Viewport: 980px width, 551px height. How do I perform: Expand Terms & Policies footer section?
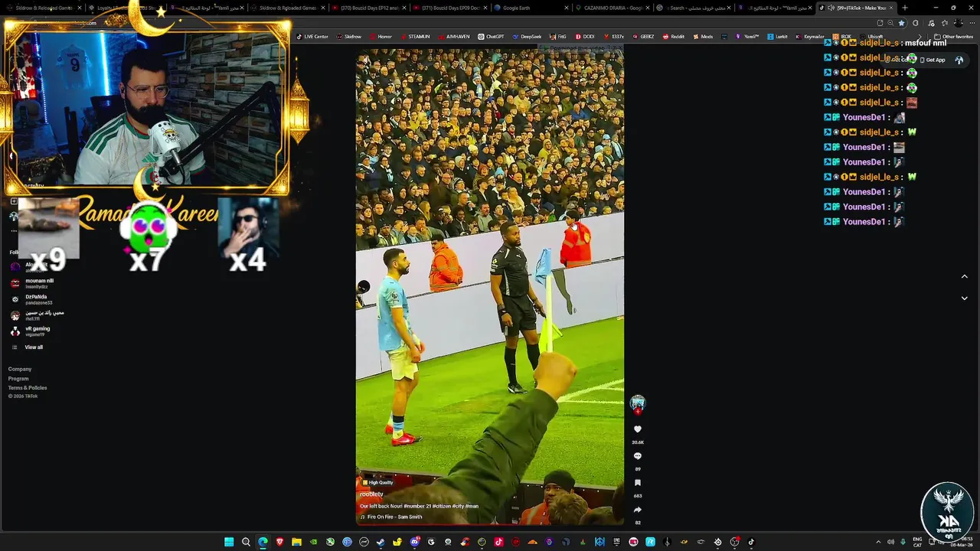click(x=28, y=388)
